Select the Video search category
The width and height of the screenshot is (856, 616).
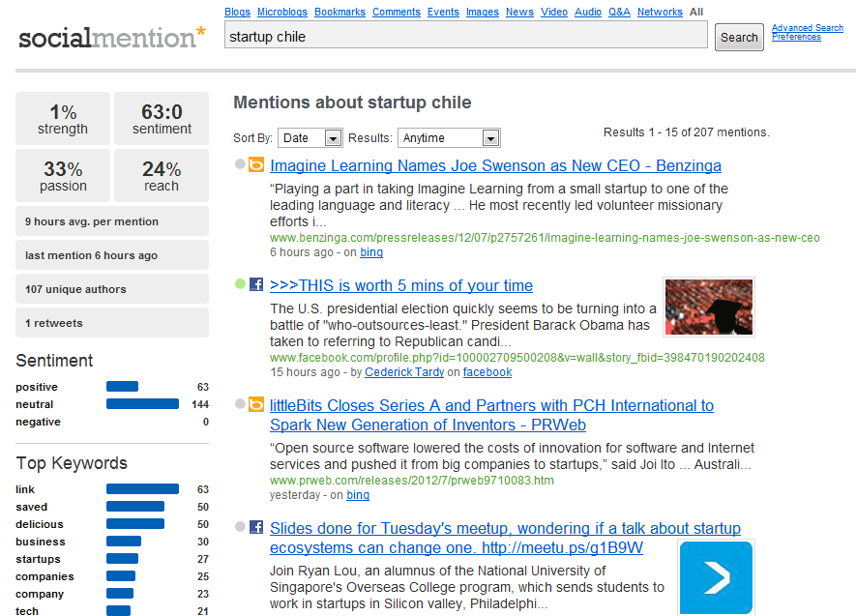[x=554, y=12]
